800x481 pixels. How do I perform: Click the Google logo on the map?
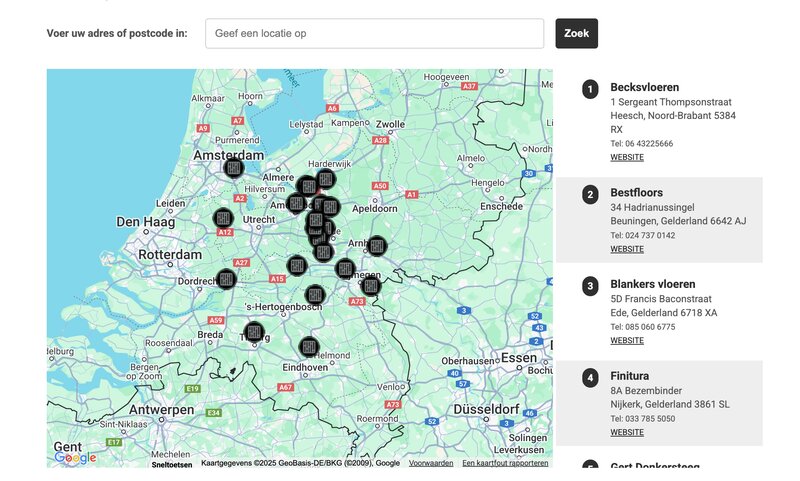[76, 458]
